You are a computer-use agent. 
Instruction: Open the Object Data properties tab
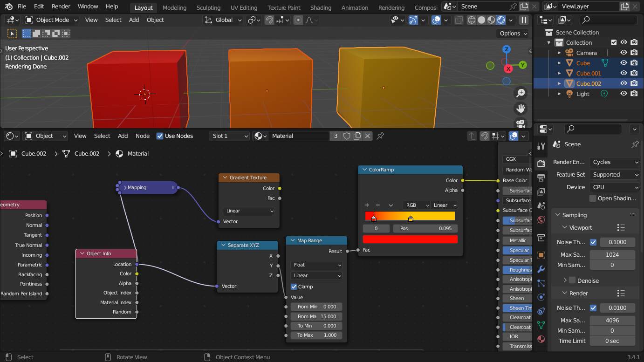coord(541,325)
